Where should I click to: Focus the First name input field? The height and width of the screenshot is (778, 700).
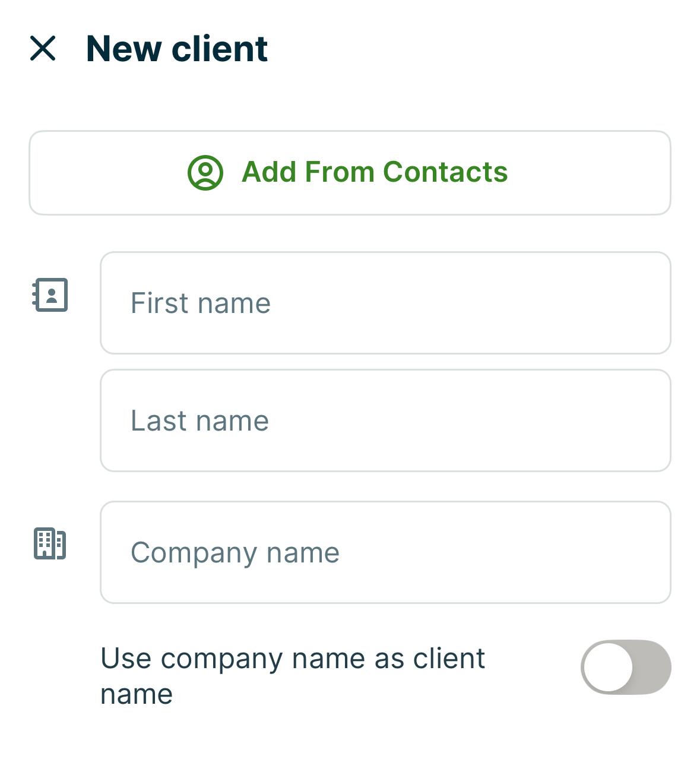pos(385,303)
